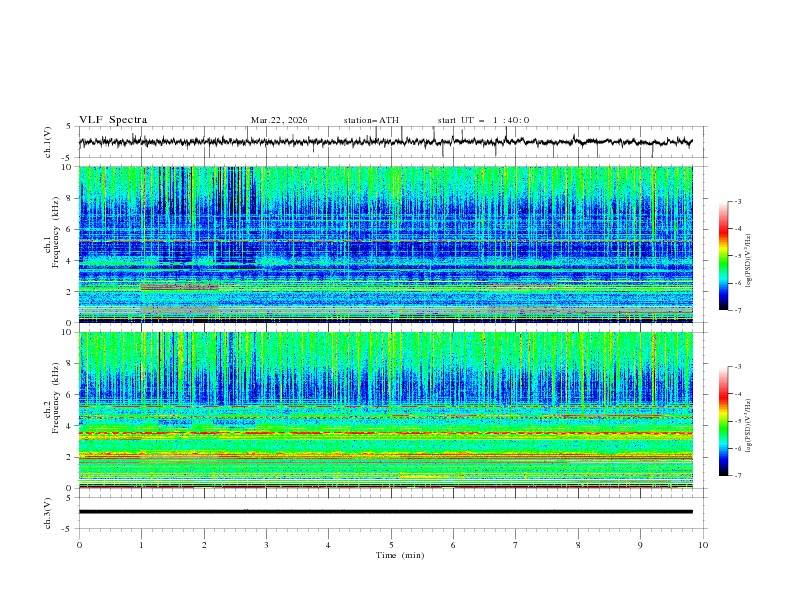This screenshot has height=612, width=792.
Task: Click time axis tick label "5"
Action: point(391,545)
